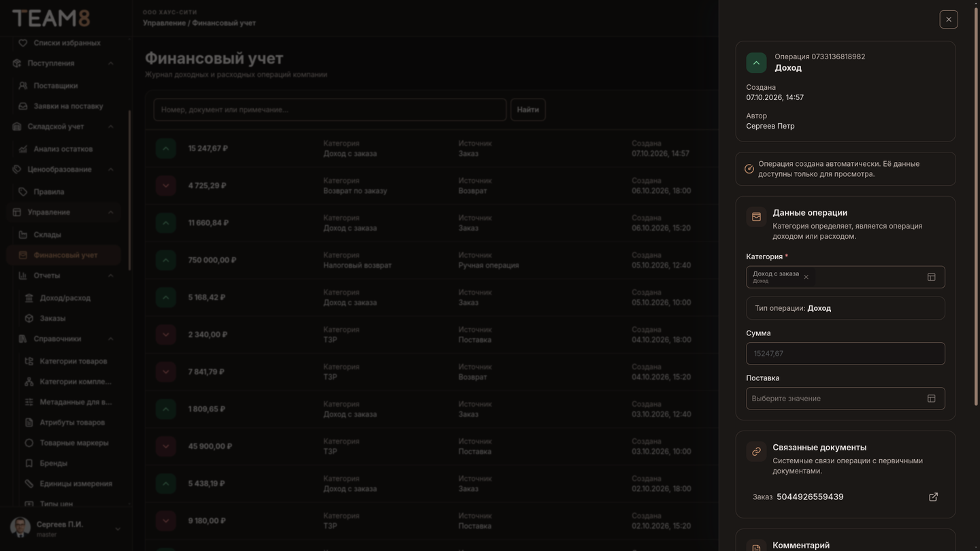Image resolution: width=980 pixels, height=551 pixels.
Task: Click the Поставка value selector field
Action: pos(845,399)
